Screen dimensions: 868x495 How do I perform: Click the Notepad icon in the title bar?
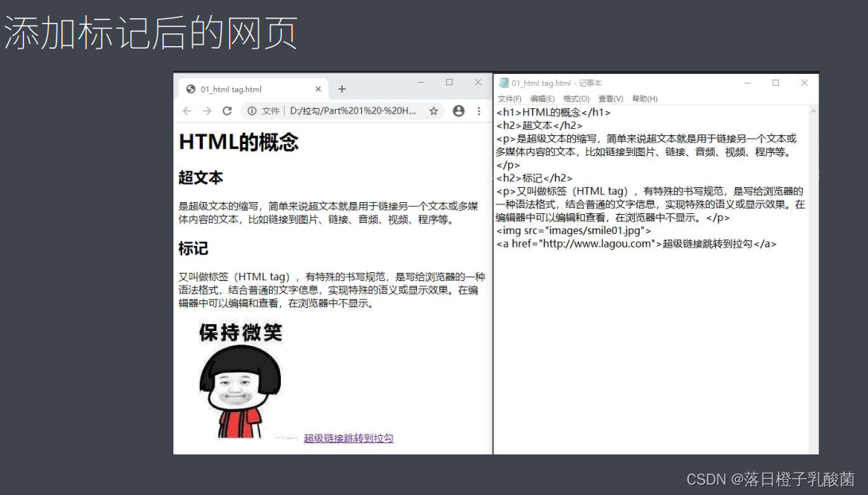pos(504,82)
